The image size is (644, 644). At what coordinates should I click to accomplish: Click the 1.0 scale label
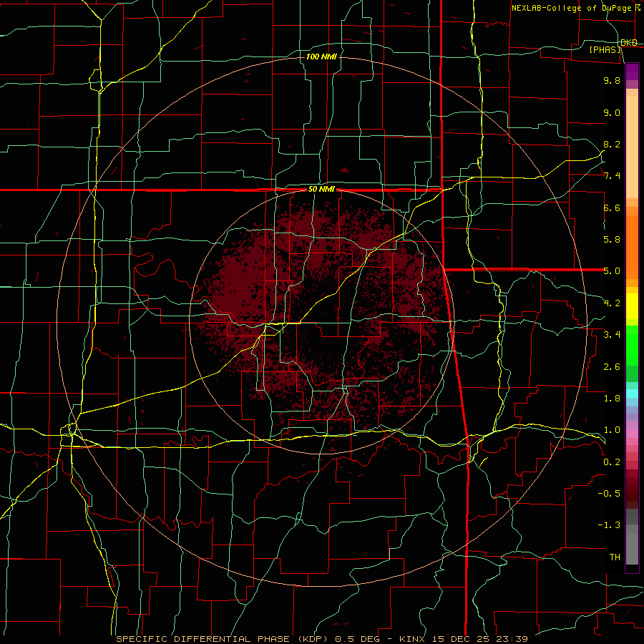pos(612,430)
